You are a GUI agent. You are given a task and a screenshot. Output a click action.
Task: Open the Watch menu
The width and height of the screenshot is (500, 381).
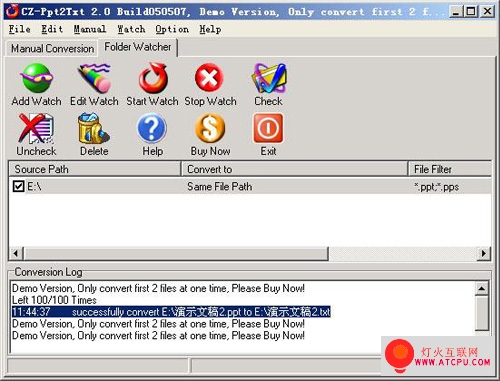(x=131, y=29)
